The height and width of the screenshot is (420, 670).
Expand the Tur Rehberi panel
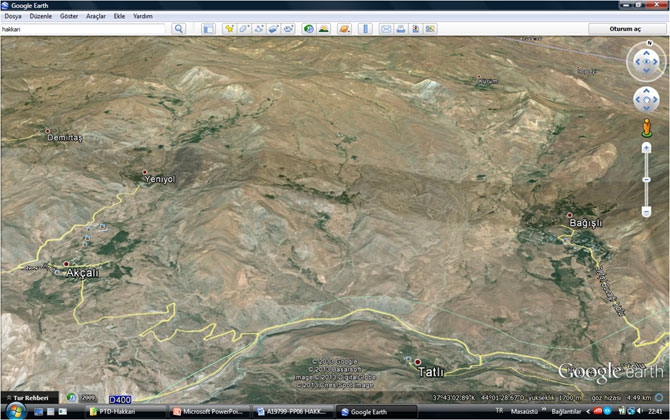[x=31, y=397]
